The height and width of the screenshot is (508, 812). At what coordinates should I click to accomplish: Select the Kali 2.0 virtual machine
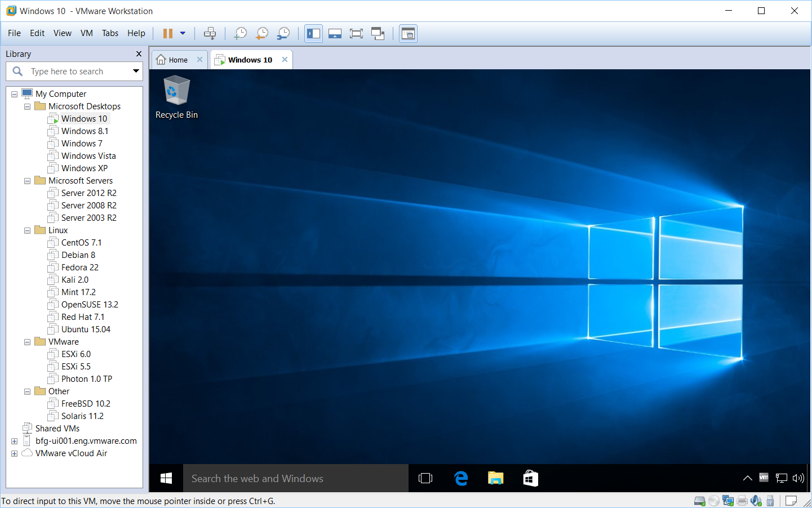(74, 279)
